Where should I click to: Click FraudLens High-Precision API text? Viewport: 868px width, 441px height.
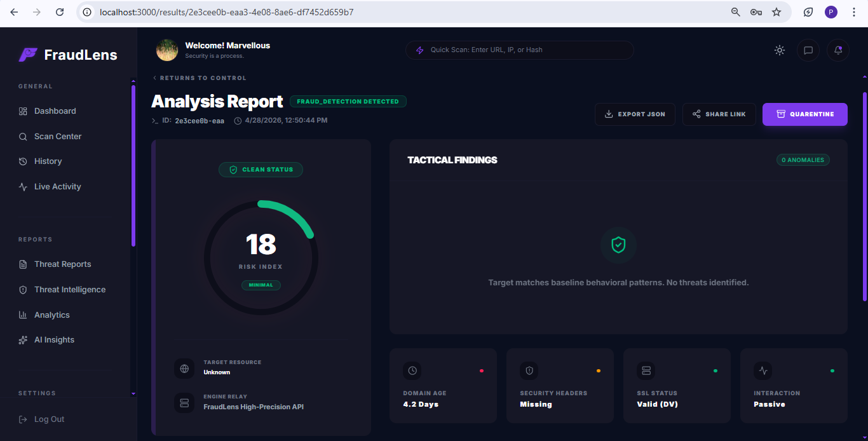(x=254, y=407)
